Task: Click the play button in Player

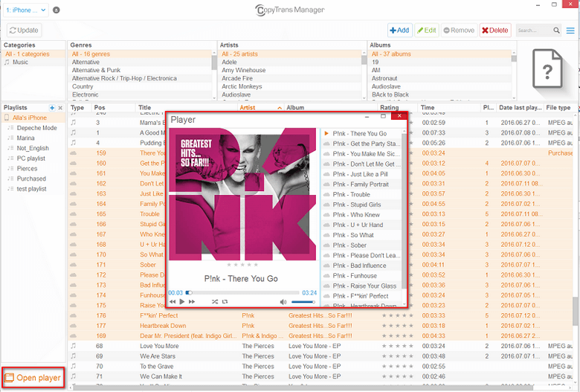Action: 182,302
